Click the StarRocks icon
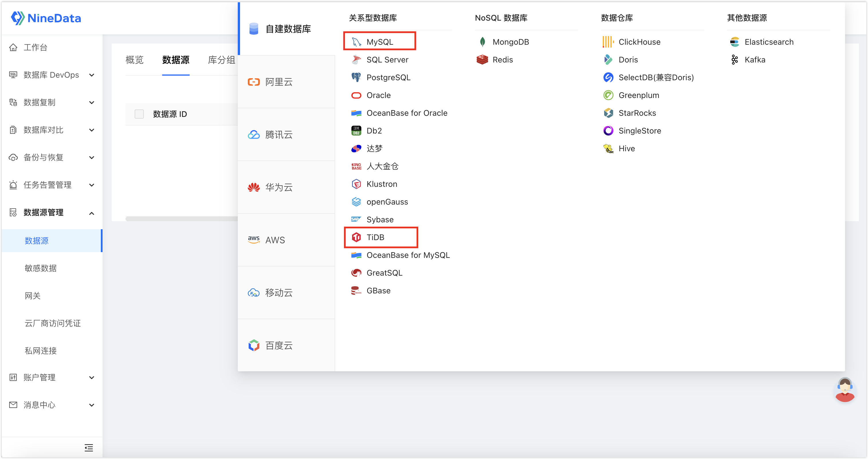Viewport: 868px width, 459px height. point(608,113)
